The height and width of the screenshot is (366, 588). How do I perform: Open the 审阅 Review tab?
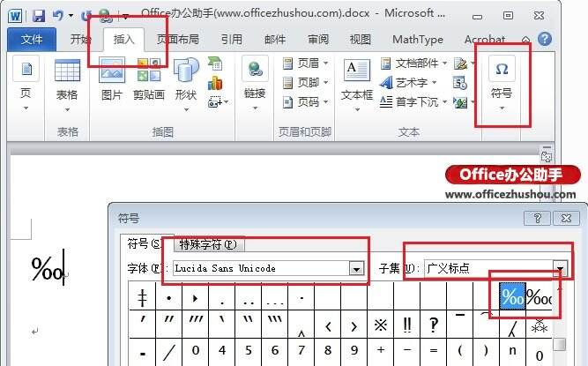click(x=318, y=39)
